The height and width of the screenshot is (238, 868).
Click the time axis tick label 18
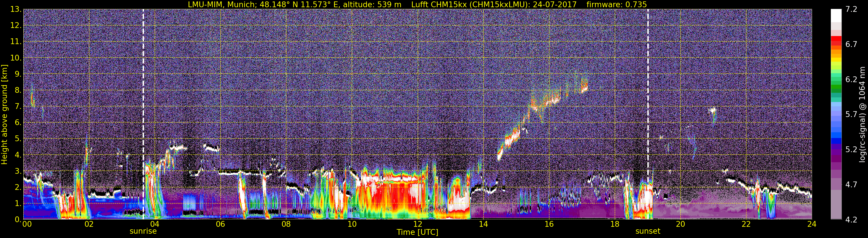point(614,224)
